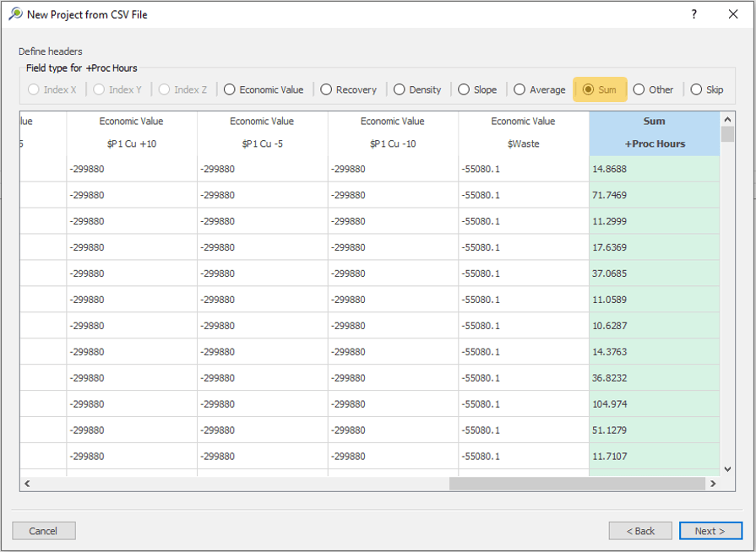Click the help question mark button
Viewport: 756px width, 552px height.
(x=693, y=14)
